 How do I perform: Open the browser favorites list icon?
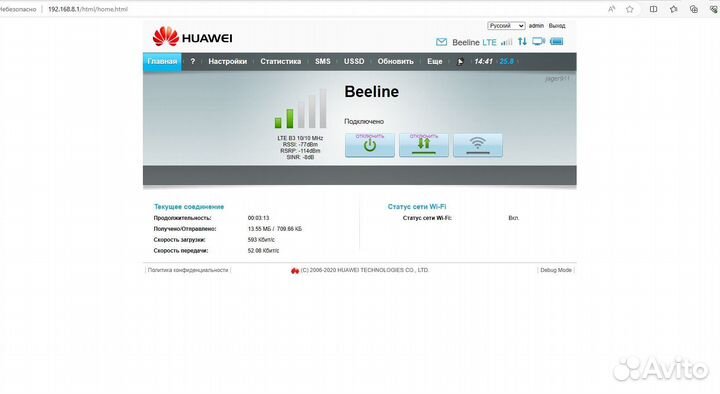click(674, 9)
